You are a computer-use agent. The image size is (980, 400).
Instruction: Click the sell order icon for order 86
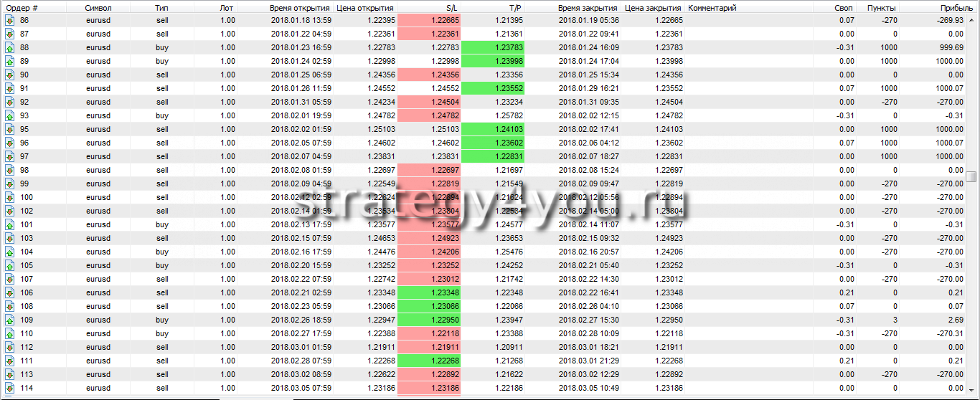click(x=9, y=20)
